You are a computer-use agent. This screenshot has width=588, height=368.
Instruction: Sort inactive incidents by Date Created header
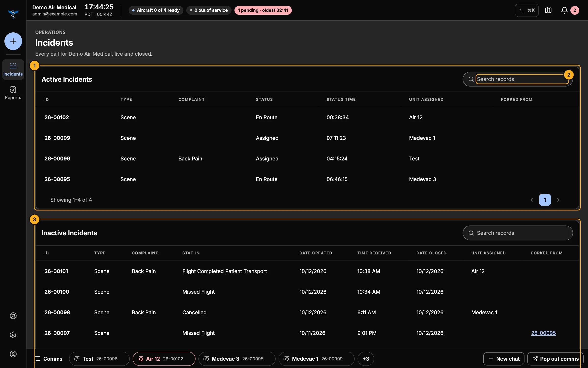[x=316, y=253]
